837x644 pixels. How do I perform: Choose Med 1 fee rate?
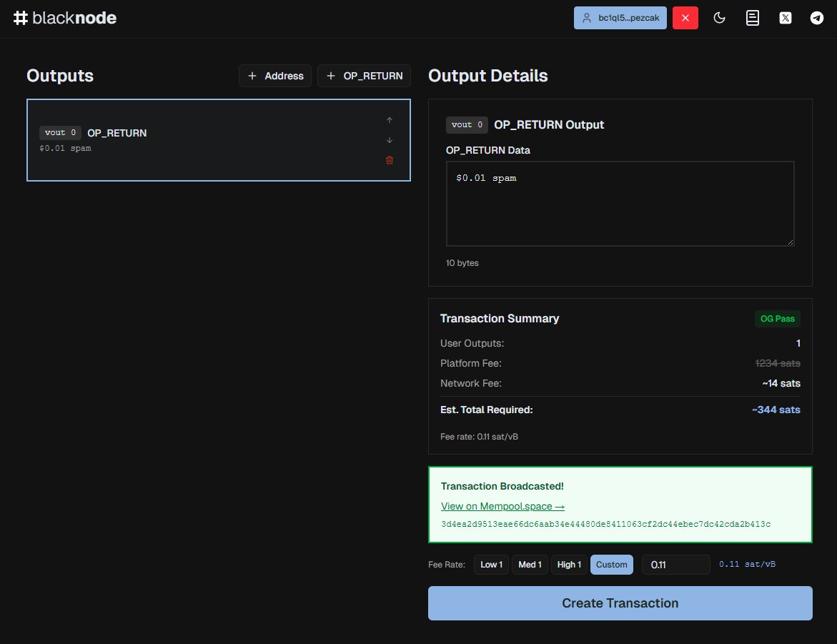(530, 565)
